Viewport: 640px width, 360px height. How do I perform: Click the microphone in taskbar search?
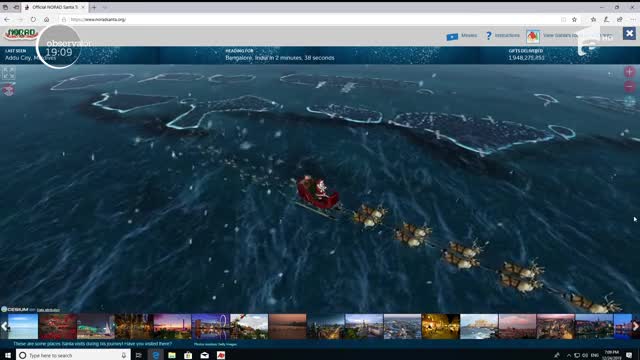[124, 355]
